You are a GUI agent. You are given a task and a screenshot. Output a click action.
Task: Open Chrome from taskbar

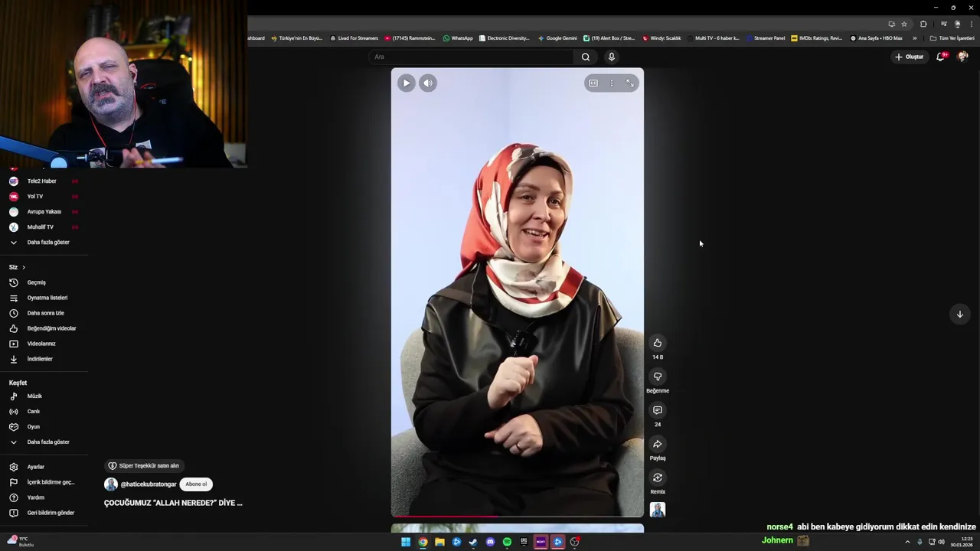(x=423, y=542)
